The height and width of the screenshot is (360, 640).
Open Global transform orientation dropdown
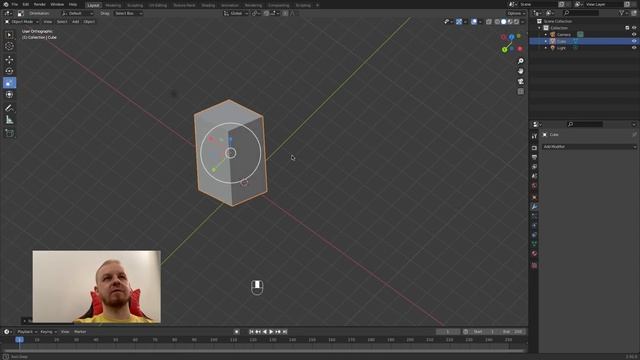tap(236, 13)
